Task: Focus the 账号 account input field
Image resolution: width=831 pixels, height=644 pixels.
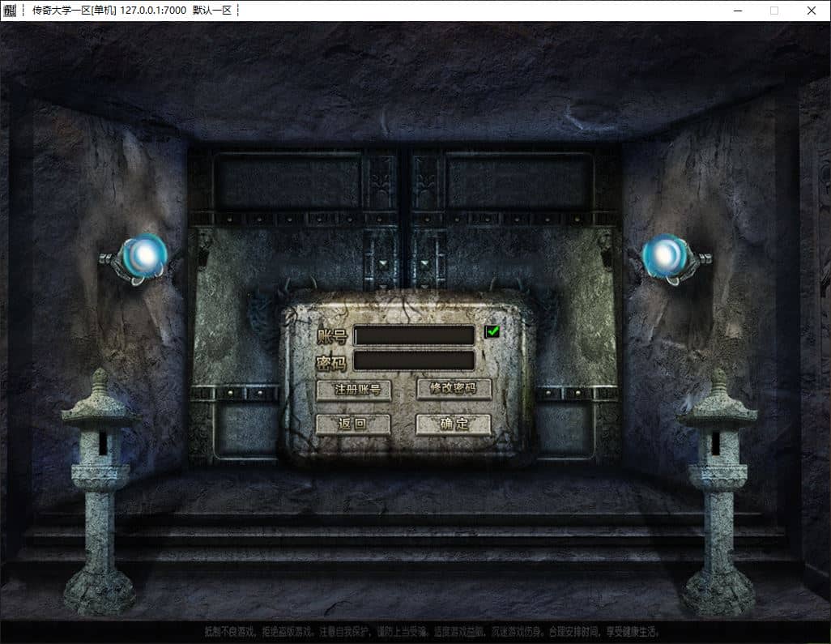Action: click(x=415, y=335)
